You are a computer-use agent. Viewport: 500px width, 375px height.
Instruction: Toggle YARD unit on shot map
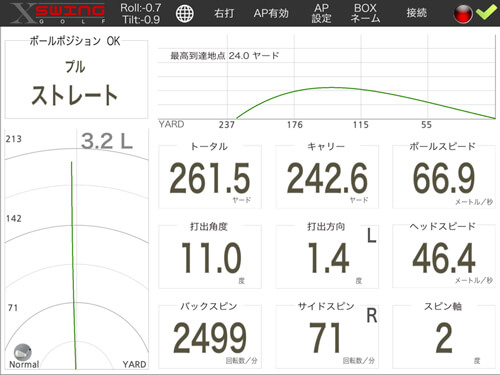(134, 364)
